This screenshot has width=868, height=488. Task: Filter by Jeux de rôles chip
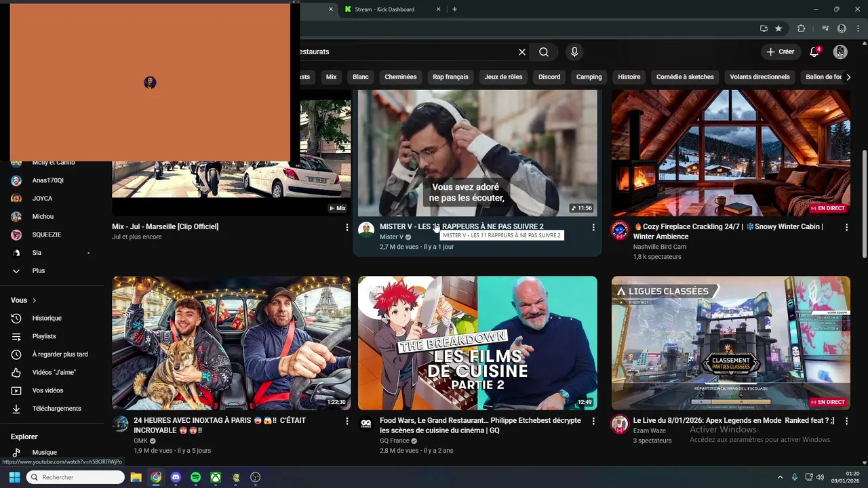(x=503, y=77)
